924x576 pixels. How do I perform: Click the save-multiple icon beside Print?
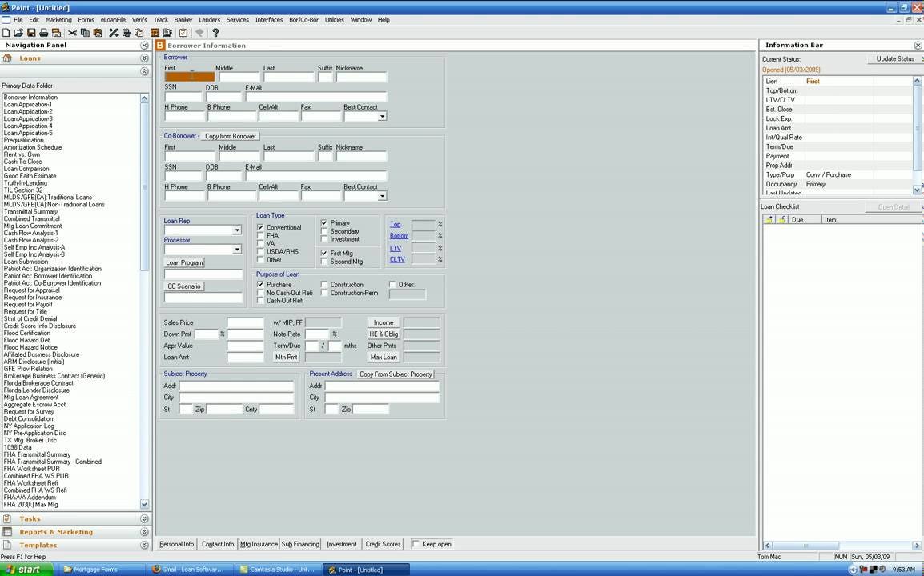[x=56, y=33]
